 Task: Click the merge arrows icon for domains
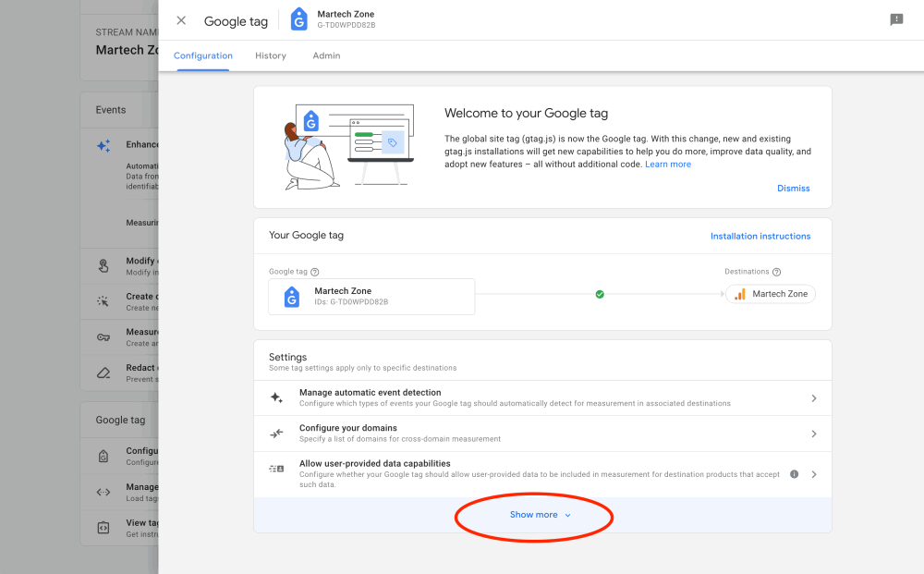276,434
